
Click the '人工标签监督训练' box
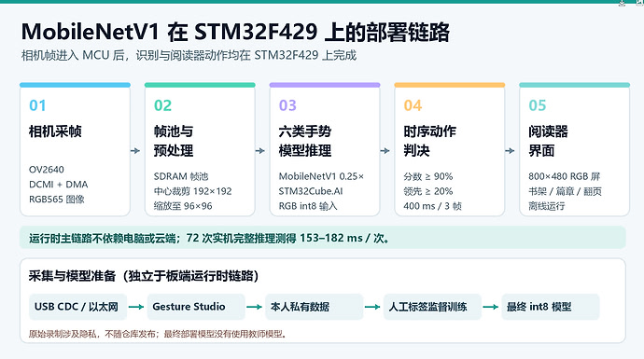[x=432, y=307]
